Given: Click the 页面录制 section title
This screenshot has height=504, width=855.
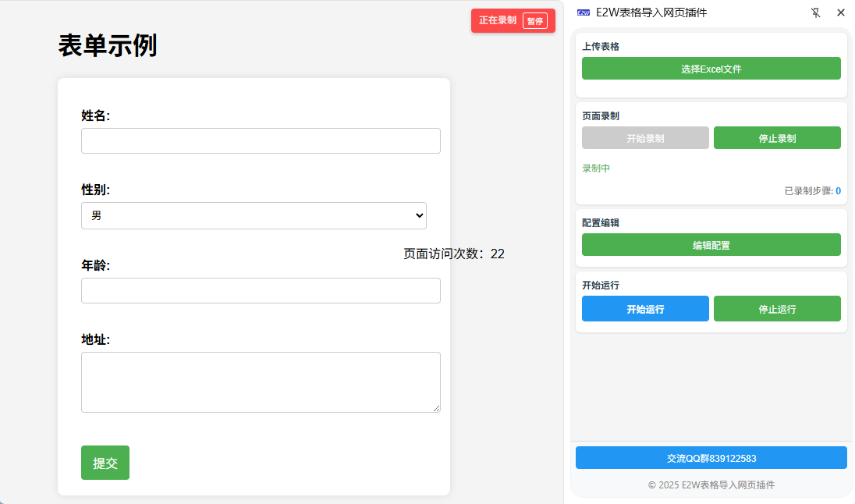Looking at the screenshot, I should [x=601, y=116].
